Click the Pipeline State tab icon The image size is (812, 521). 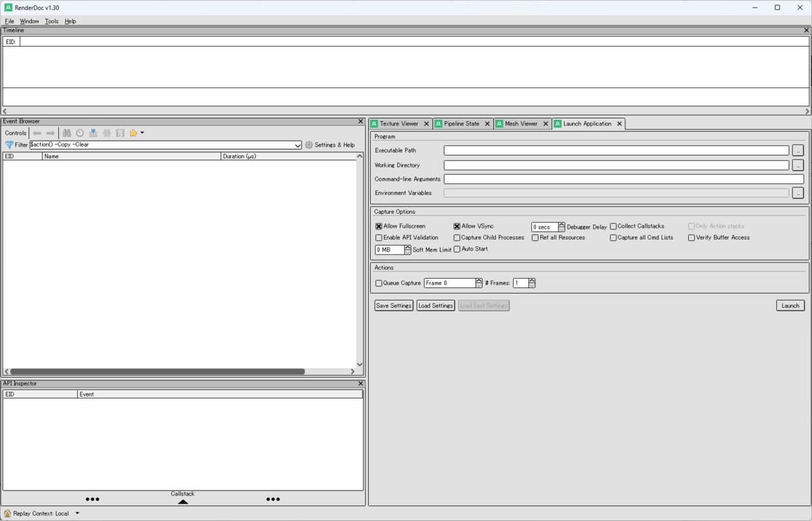coord(438,124)
